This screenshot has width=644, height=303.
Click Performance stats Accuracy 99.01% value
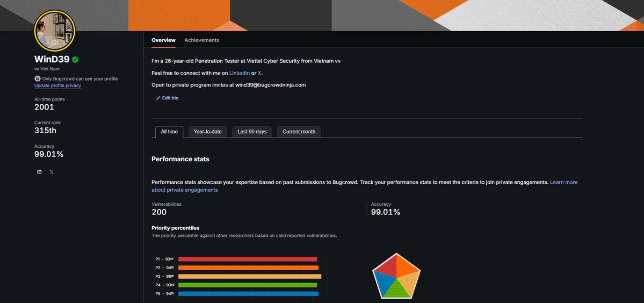[x=385, y=212]
